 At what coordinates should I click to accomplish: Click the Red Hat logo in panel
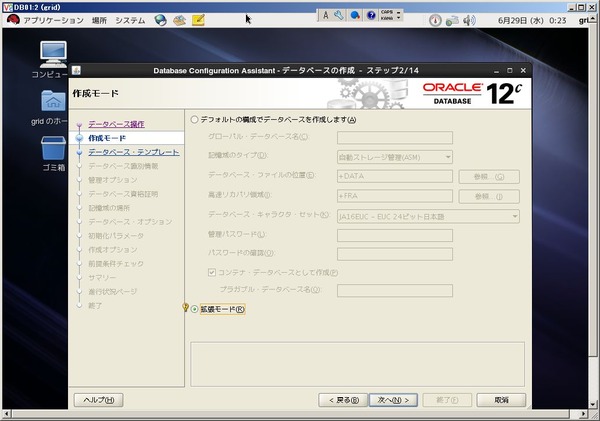[13, 20]
